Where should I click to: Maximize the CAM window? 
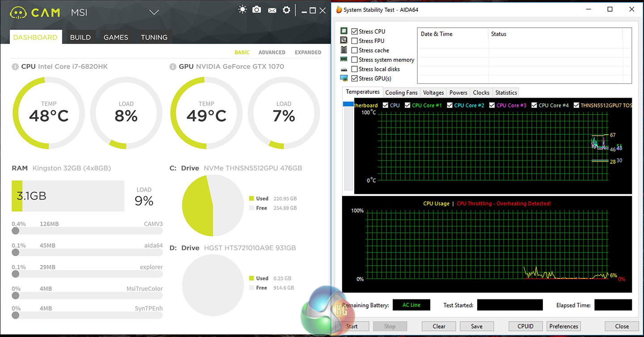313,10
